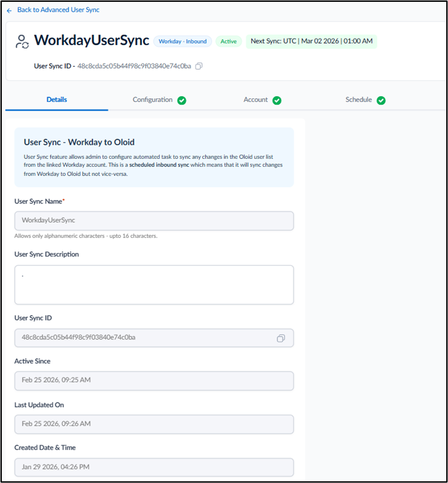
Task: Switch to the Details tab
Action: point(57,100)
